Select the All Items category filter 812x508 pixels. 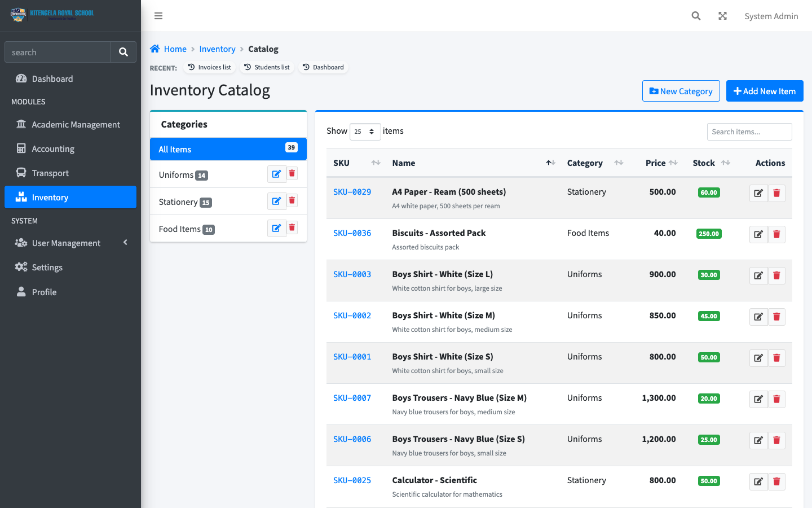(x=228, y=149)
